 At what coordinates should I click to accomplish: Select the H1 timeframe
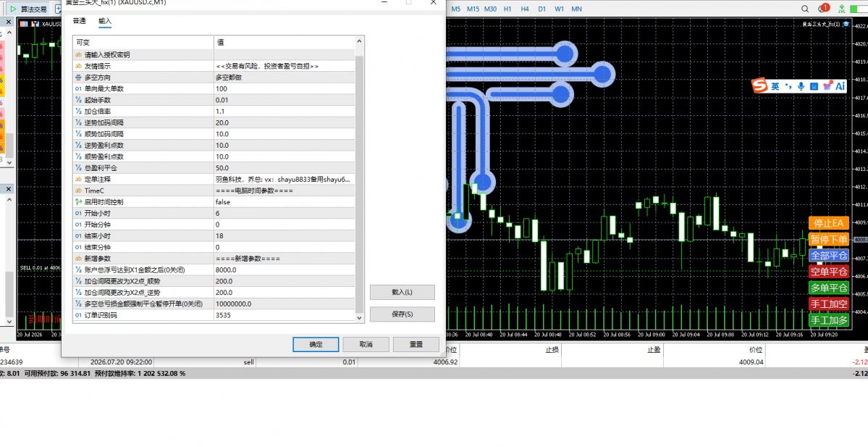507,9
